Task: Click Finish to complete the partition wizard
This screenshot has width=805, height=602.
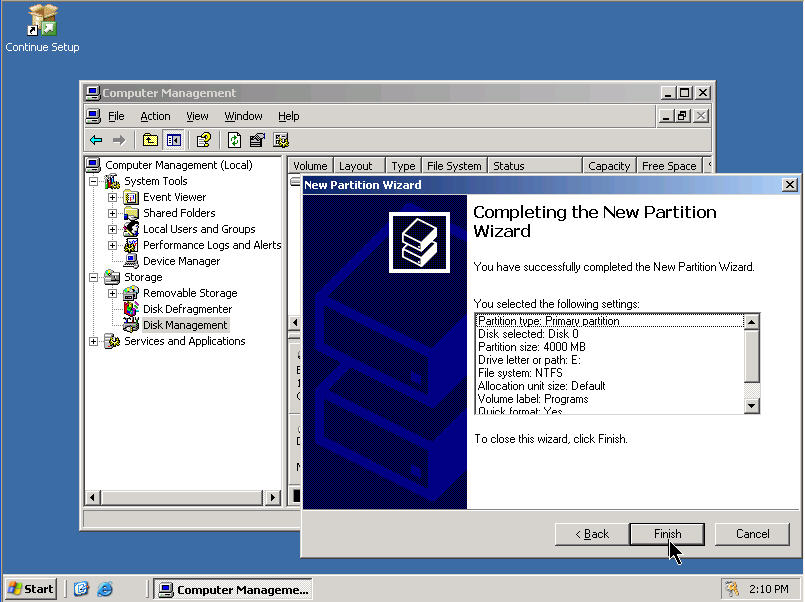Action: click(667, 534)
